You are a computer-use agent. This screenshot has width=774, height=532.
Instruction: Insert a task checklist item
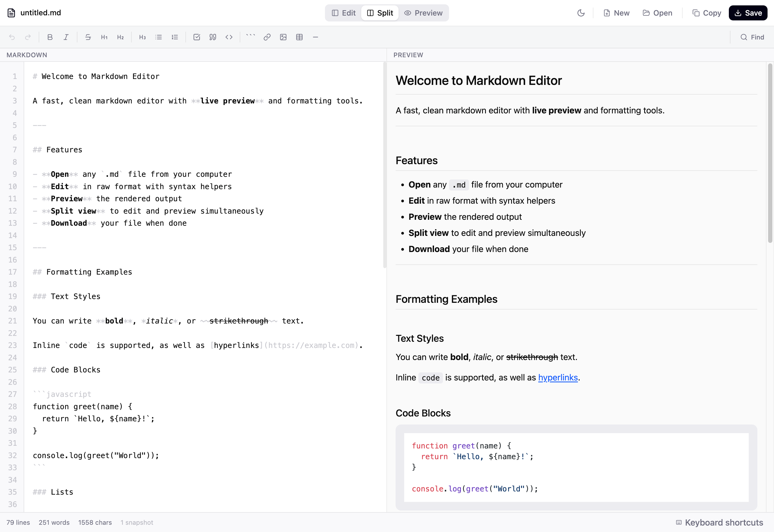tap(197, 37)
